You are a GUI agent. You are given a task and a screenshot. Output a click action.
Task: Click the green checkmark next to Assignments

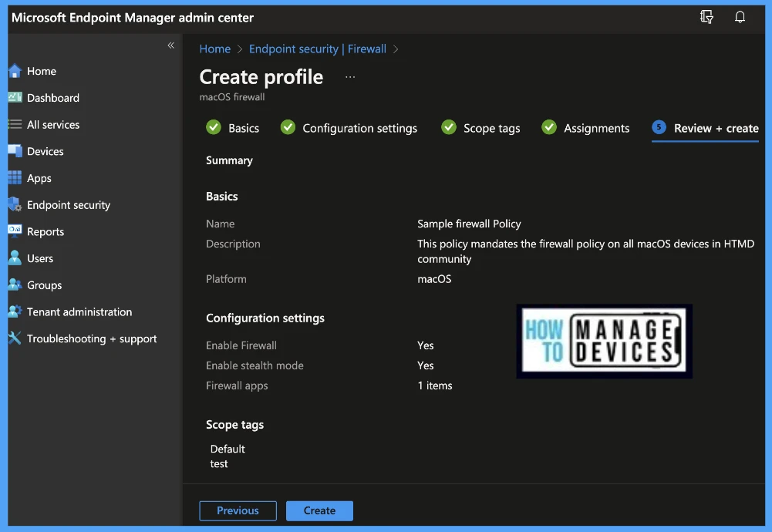[549, 127]
